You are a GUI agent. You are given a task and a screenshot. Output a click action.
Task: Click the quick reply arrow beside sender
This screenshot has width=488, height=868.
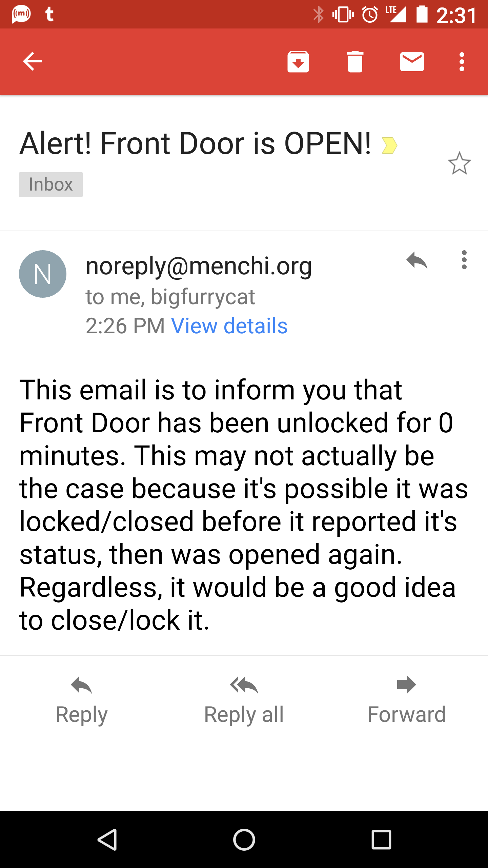click(x=417, y=260)
